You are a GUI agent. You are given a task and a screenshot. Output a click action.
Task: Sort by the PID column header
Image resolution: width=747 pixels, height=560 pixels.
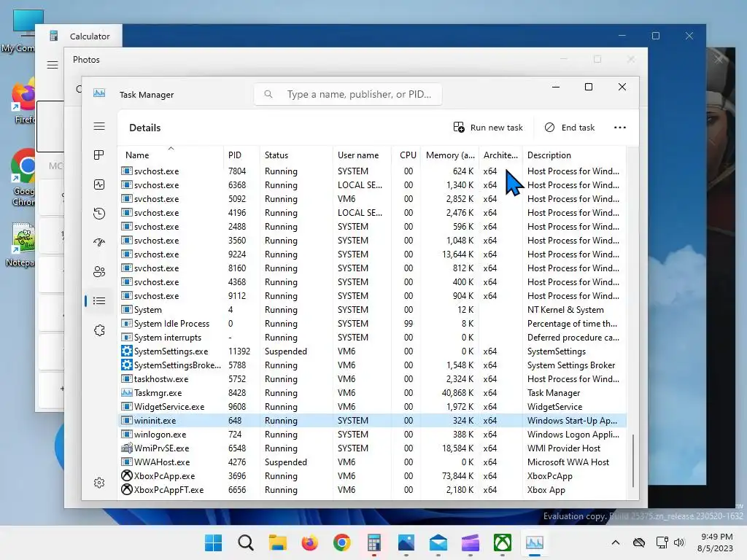coord(241,155)
